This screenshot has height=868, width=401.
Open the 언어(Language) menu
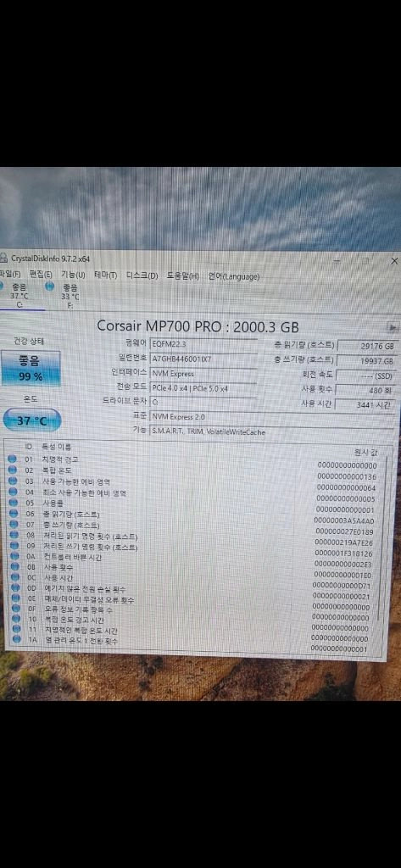233,276
